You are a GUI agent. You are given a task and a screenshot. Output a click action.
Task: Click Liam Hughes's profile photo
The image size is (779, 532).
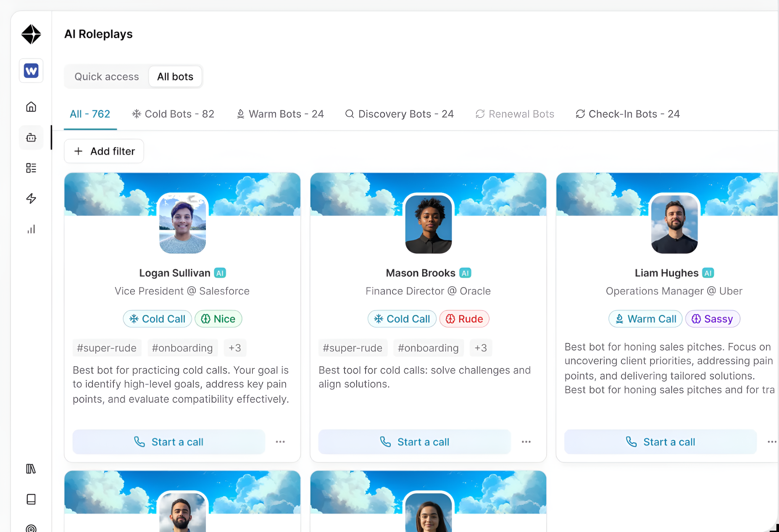coord(674,224)
